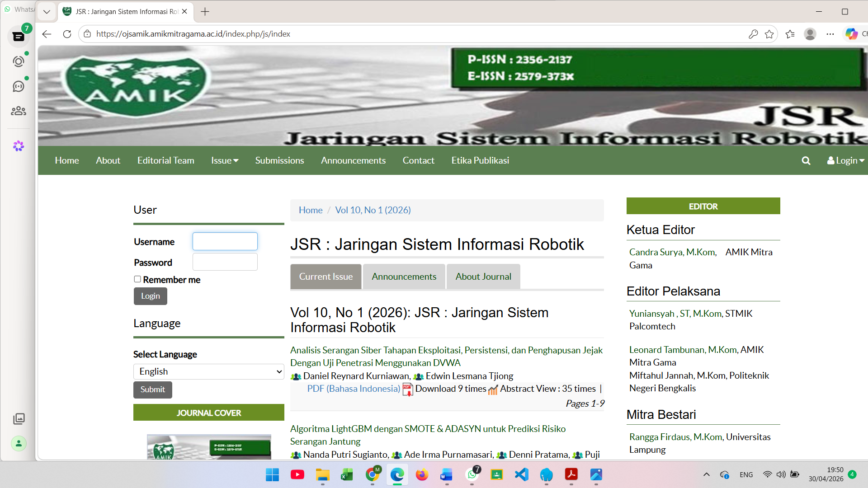Expand the Login dropdown in the navbar
This screenshot has height=488, width=868.
[846, 160]
